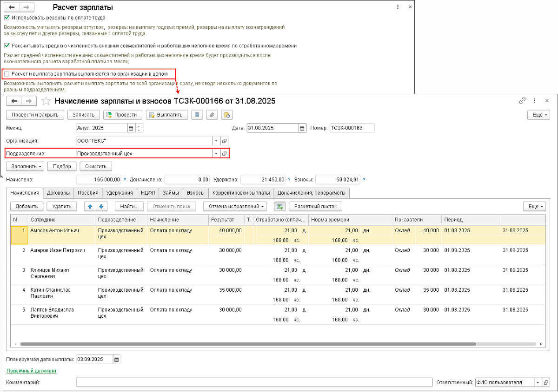Enable расчет зарплаты по организации в целом

click(x=7, y=74)
